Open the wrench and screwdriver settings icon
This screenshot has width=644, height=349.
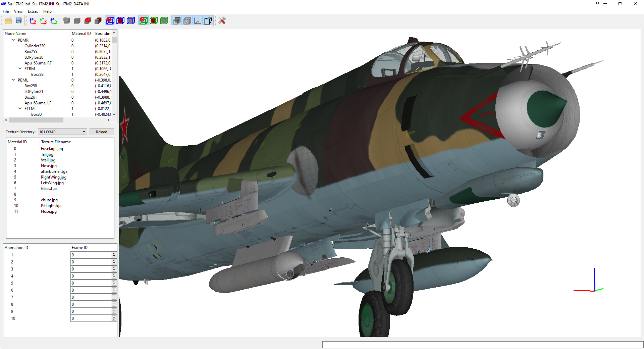coord(222,20)
